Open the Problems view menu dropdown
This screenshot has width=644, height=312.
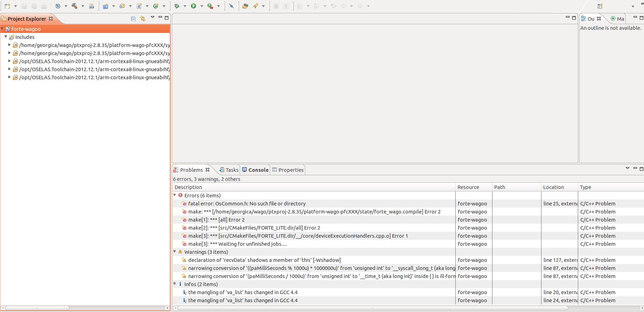[x=627, y=169]
